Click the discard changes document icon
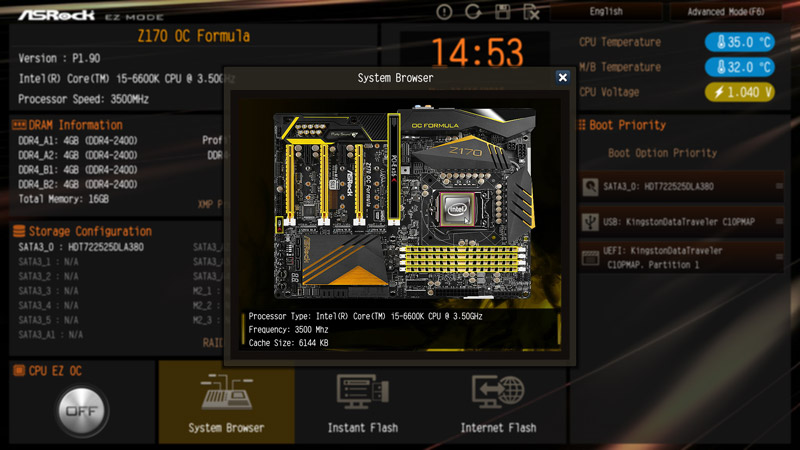Image resolution: width=800 pixels, height=450 pixels. 532,12
